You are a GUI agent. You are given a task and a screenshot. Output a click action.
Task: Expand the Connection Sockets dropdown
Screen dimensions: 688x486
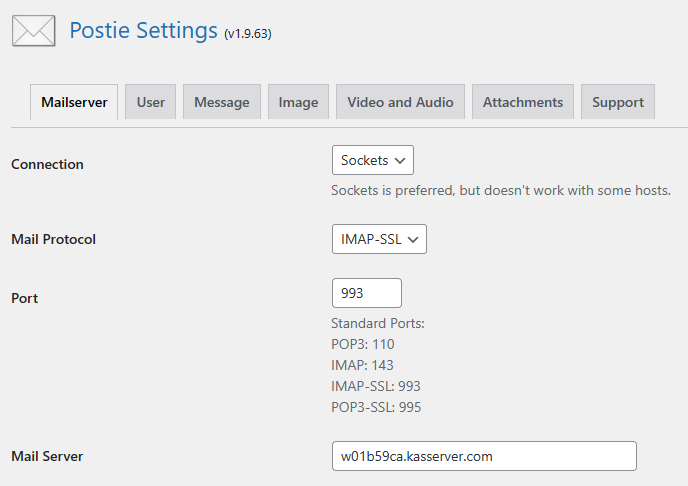point(372,160)
